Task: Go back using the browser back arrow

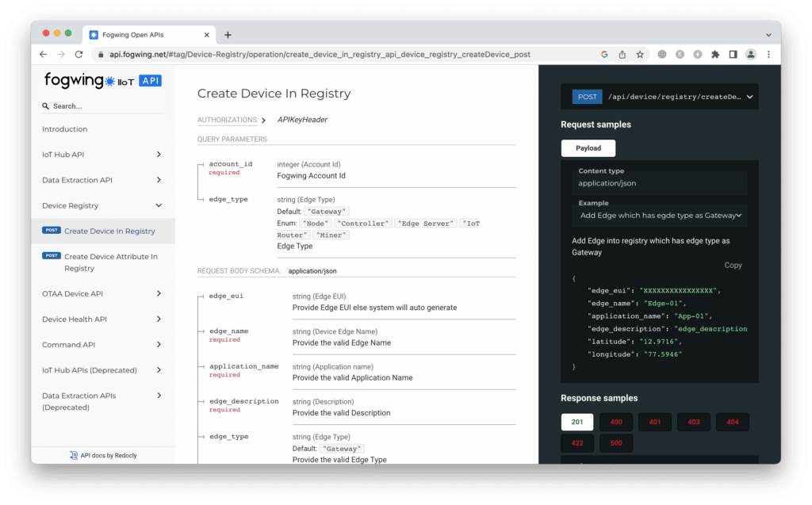Action: point(44,55)
